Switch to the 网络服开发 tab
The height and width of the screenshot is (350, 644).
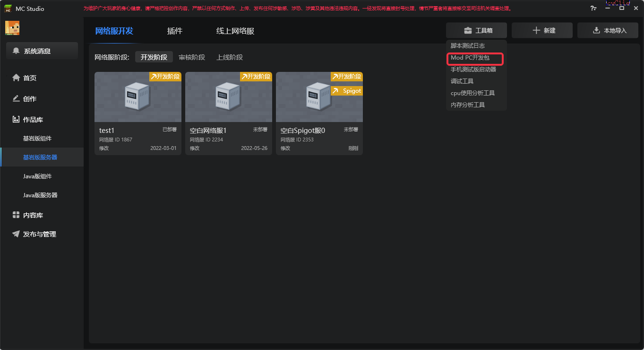pyautogui.click(x=114, y=31)
